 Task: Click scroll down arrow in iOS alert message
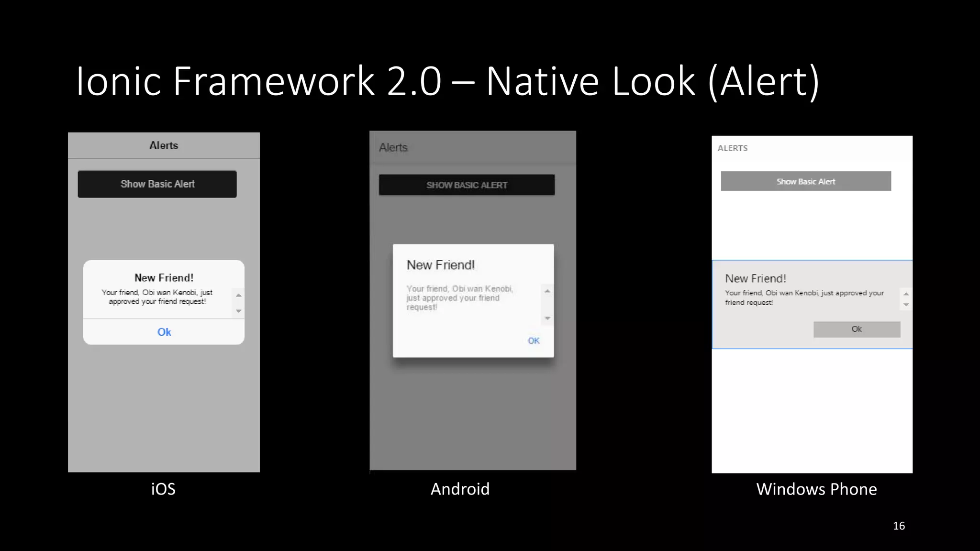coord(238,311)
